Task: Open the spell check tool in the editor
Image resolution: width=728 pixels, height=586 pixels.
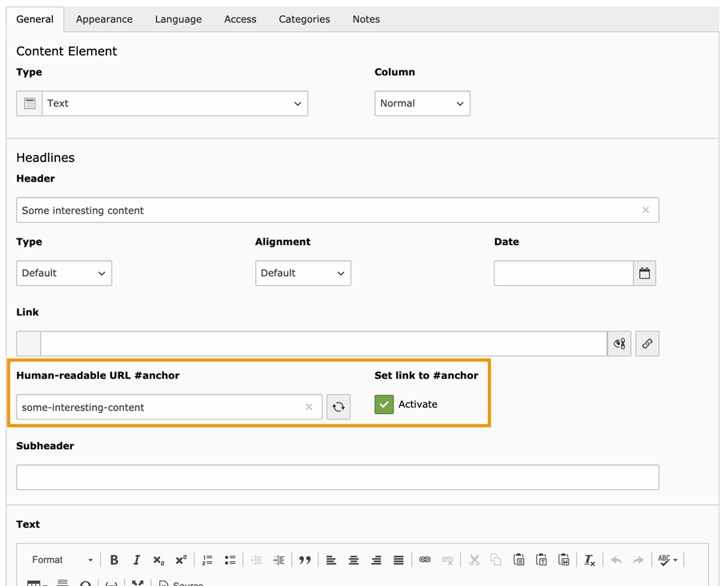Action: point(665,560)
